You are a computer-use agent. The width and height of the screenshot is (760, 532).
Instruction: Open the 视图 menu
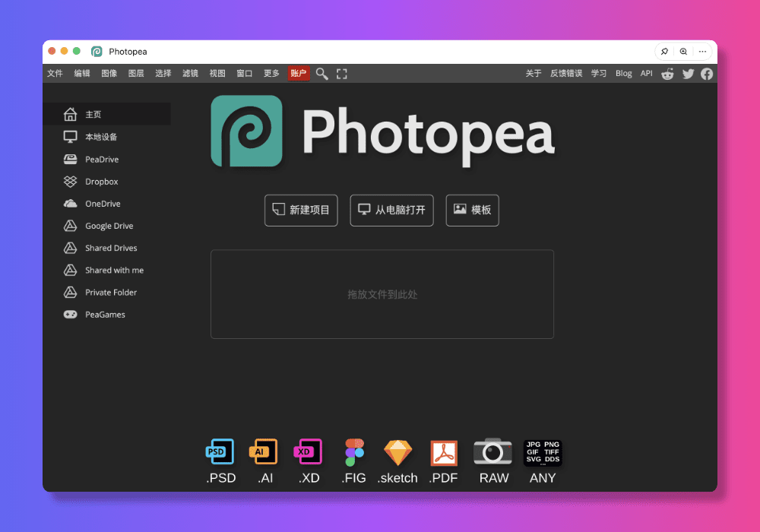[217, 73]
